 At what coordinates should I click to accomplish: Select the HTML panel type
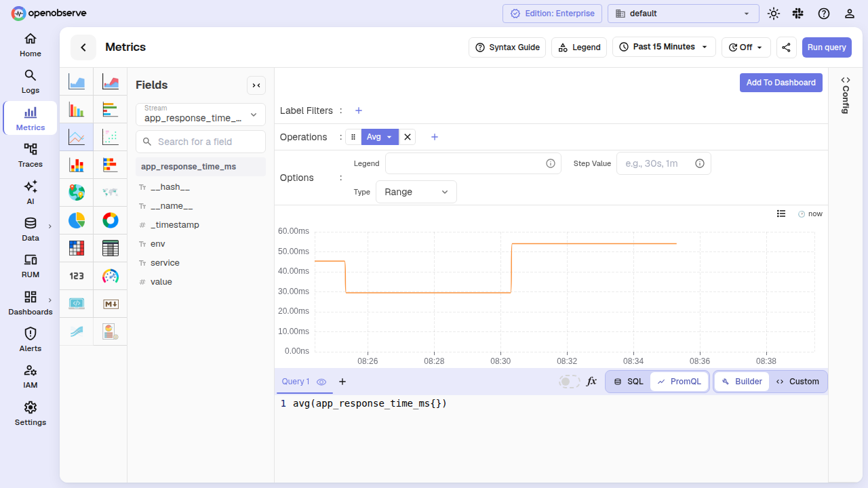pyautogui.click(x=77, y=304)
